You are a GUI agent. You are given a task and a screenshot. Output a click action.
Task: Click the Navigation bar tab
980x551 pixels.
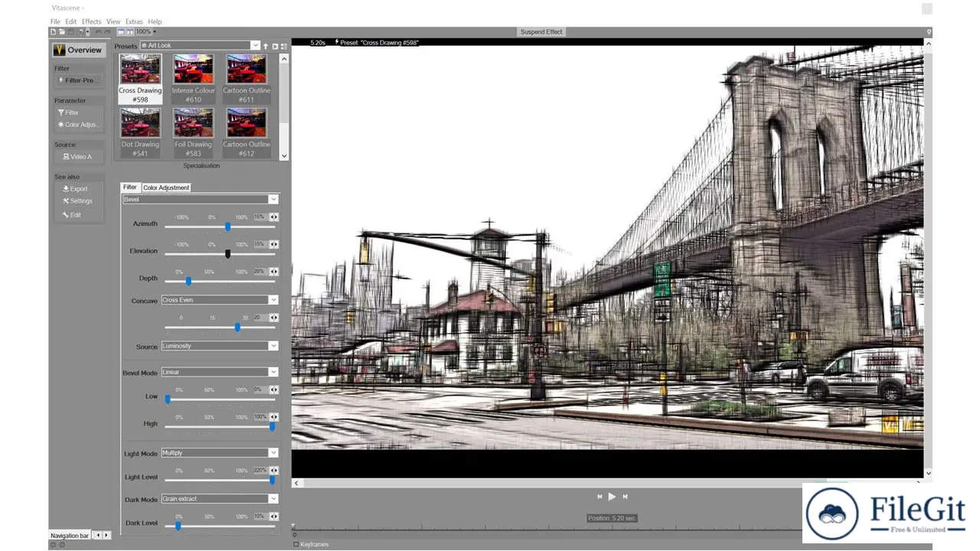point(70,536)
